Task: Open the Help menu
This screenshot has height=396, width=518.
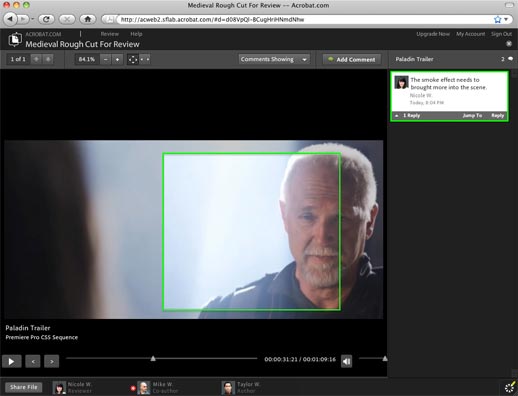Action: tap(136, 34)
